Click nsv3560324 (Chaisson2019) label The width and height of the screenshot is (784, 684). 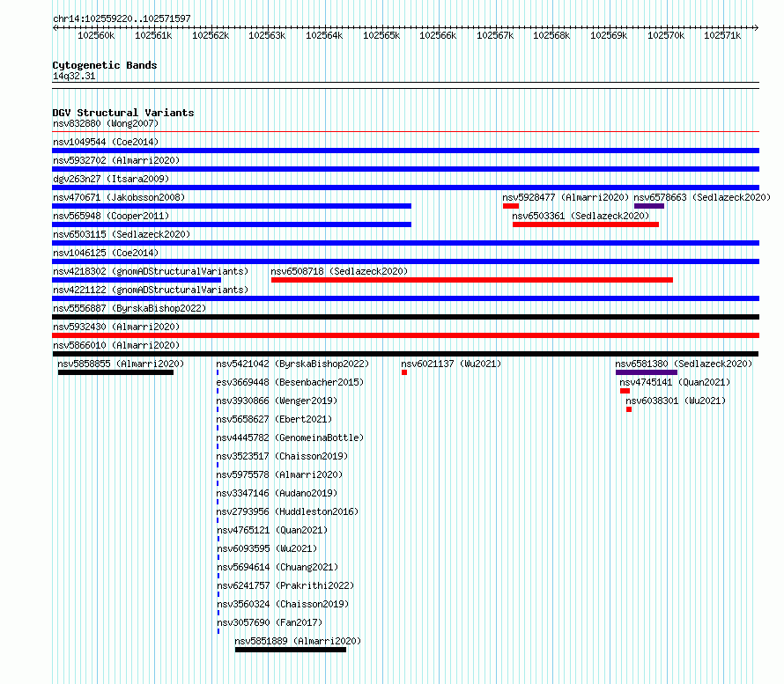click(283, 604)
